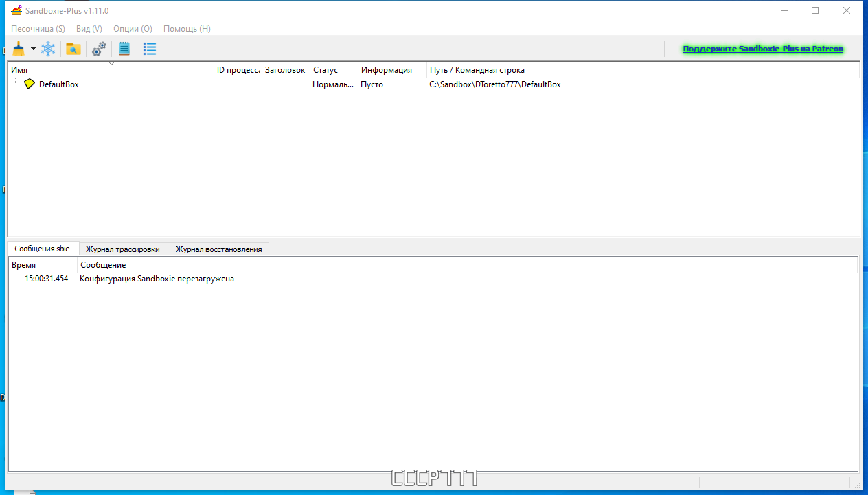868x495 pixels.
Task: Select the DefaultBox tree row name
Action: (58, 84)
